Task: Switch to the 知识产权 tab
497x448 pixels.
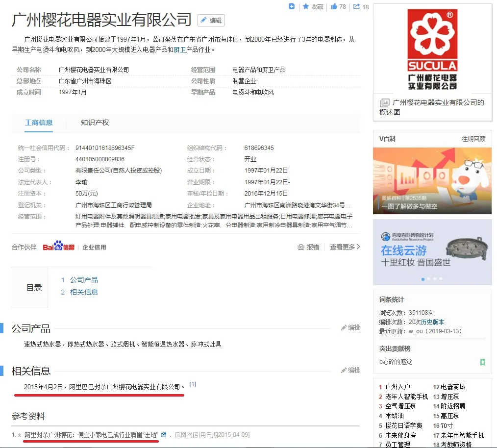Action: click(x=95, y=123)
